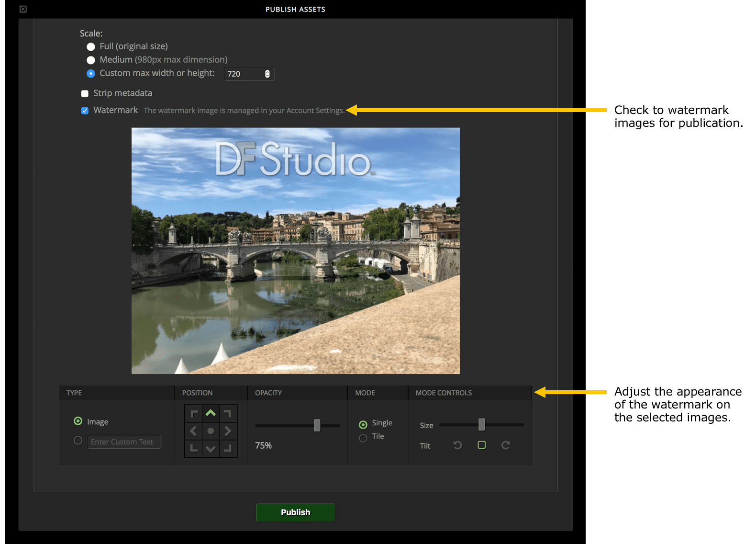Viewport: 756px width, 544px height.
Task: Set watermark position to top center
Action: click(x=211, y=413)
